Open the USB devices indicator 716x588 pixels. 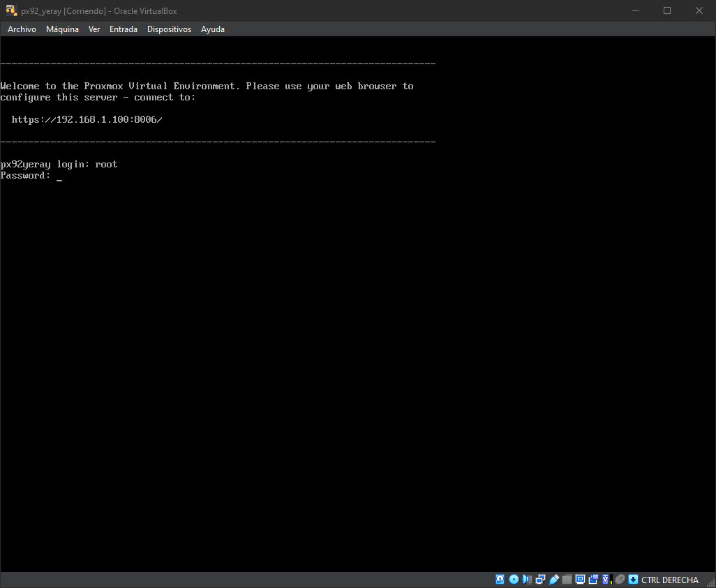coord(554,580)
